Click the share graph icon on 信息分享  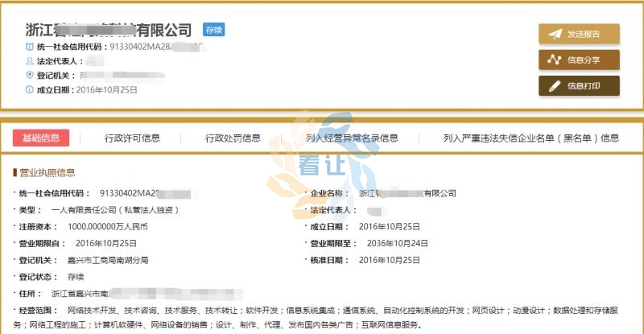[554, 60]
